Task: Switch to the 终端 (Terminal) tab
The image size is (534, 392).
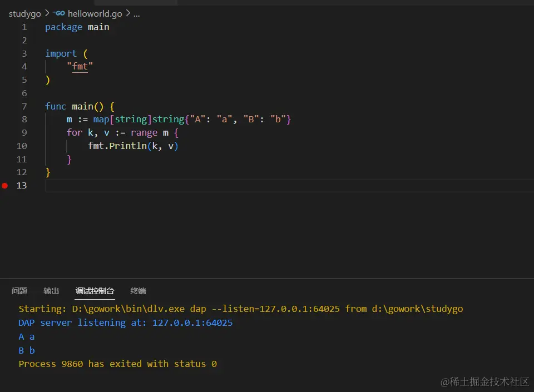Action: 139,291
